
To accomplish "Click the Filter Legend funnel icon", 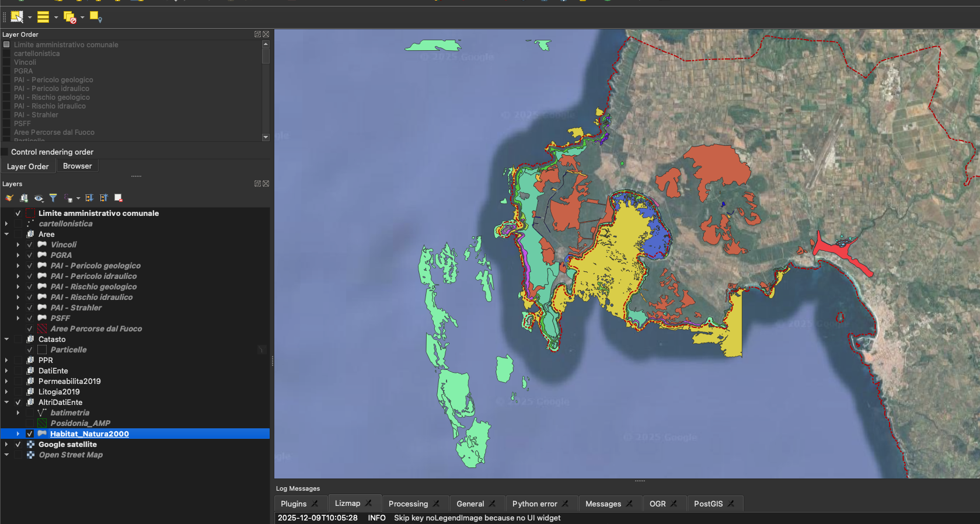I will (x=53, y=198).
